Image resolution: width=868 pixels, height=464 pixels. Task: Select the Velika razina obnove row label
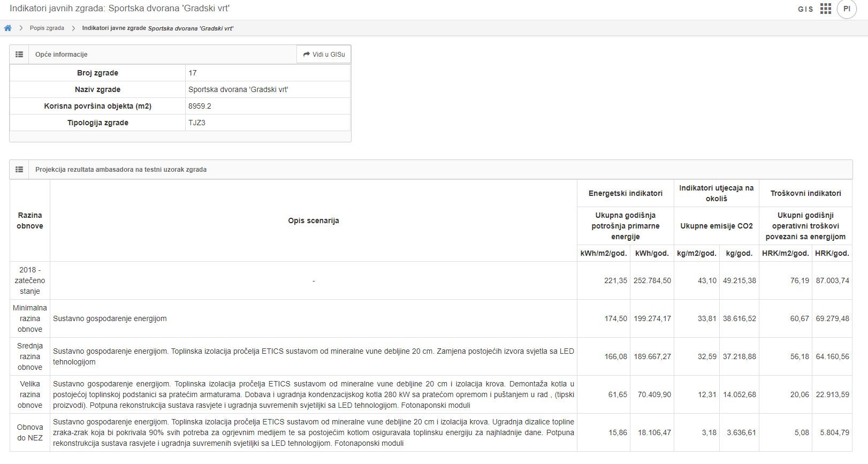click(x=29, y=394)
